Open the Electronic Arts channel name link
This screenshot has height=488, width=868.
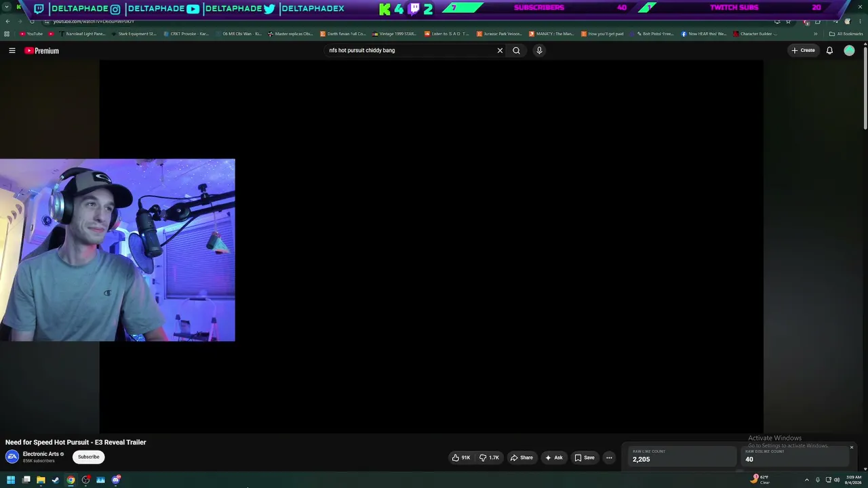(41, 454)
